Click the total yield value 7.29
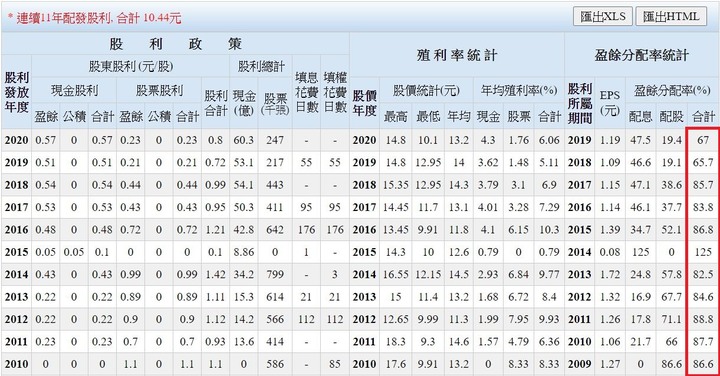This screenshot has width=720, height=376. [x=549, y=207]
